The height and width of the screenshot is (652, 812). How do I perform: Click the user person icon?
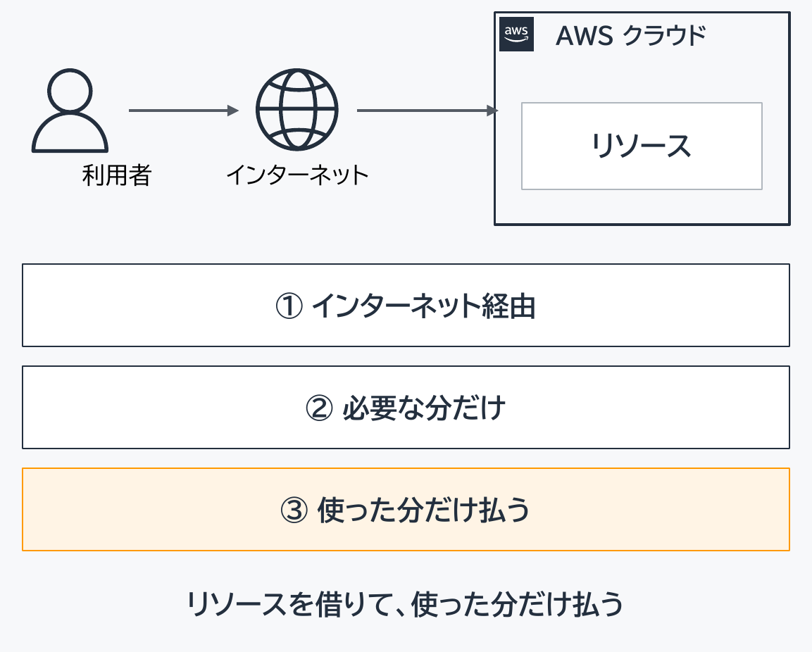point(70,111)
